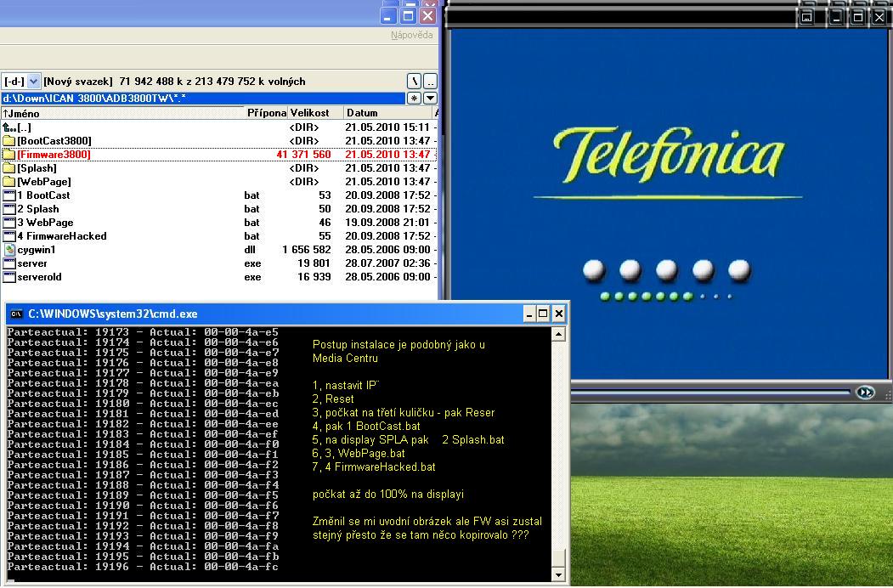Viewport: 893px width, 588px height.
Task: Sort files by Velikost column
Action: [315, 113]
